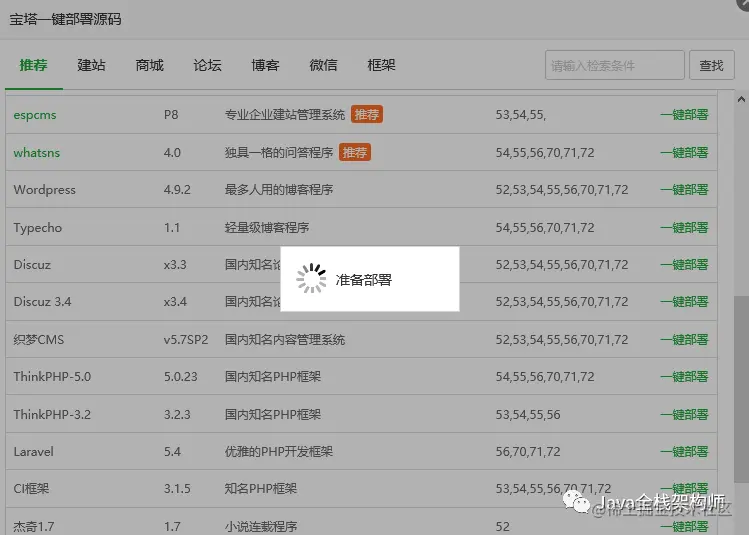Click 一键部署 for whatsns
This screenshot has height=535, width=749.
click(684, 152)
